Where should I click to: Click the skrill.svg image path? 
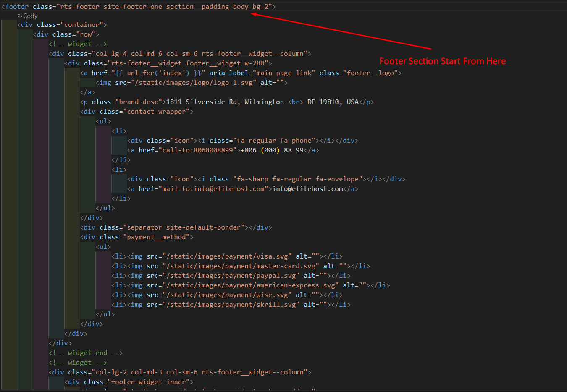click(x=231, y=305)
